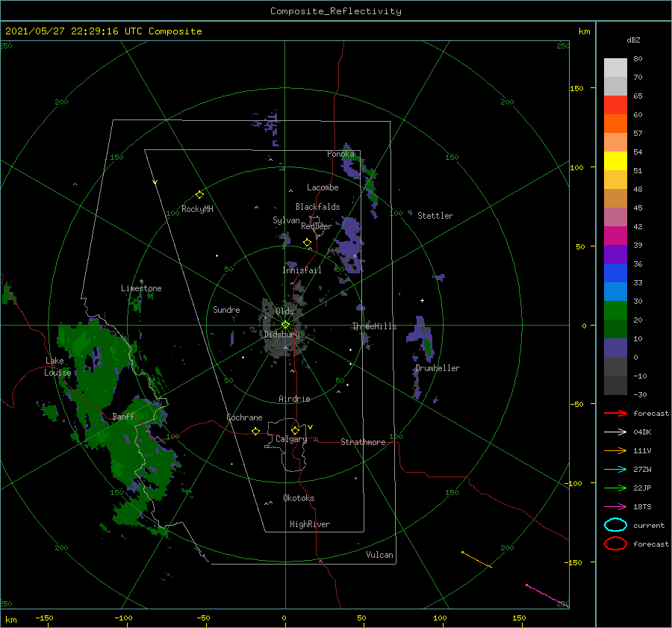Screen dimensions: 672x628
Task: Click the yellow diamond marker in Calgary
Action: click(x=295, y=430)
